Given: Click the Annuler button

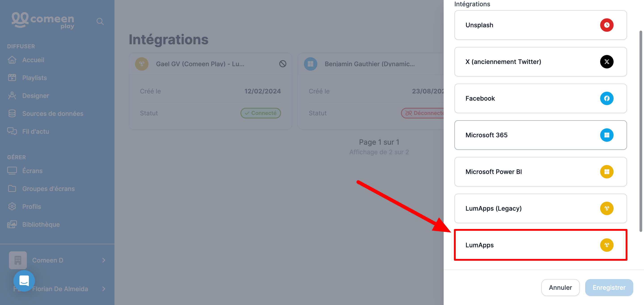Looking at the screenshot, I should (560, 288).
